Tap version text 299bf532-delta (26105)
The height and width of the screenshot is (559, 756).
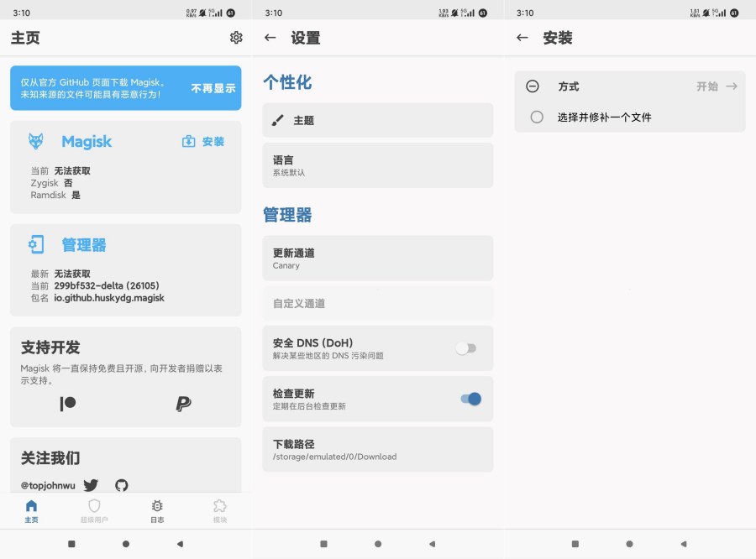(x=107, y=285)
